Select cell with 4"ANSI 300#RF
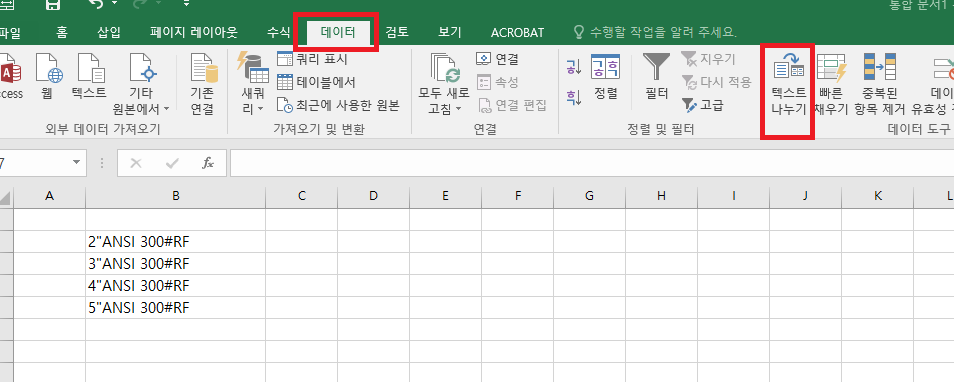954x382 pixels. pyautogui.click(x=175, y=286)
